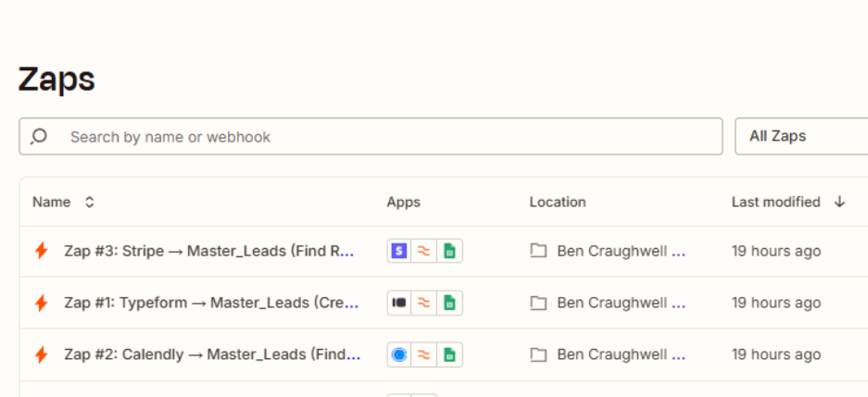868x397 pixels.
Task: Click the Google Sheets icon in Zap #3 row
Action: (449, 252)
